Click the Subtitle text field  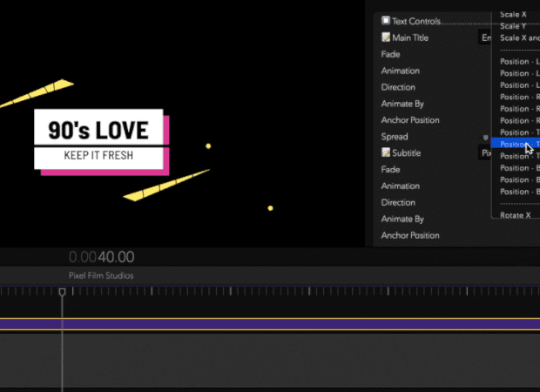[485, 153]
